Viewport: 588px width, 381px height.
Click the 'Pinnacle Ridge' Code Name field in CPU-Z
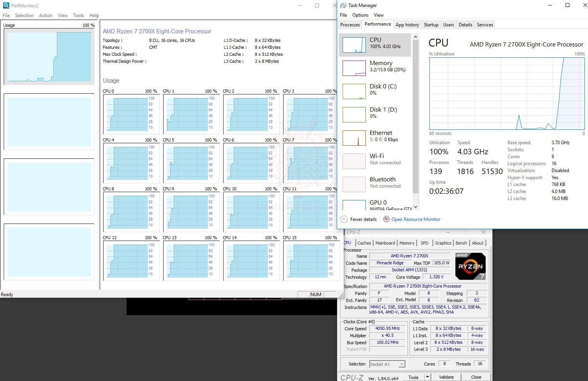[390, 263]
